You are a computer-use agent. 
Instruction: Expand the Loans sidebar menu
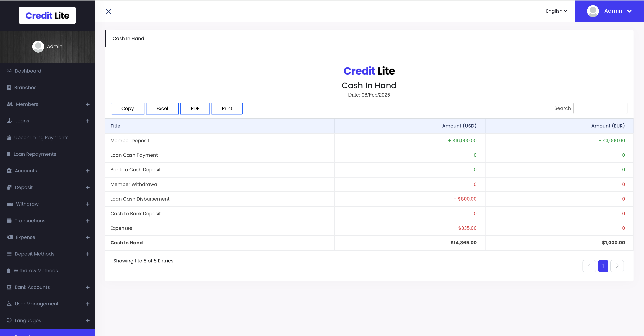88,121
